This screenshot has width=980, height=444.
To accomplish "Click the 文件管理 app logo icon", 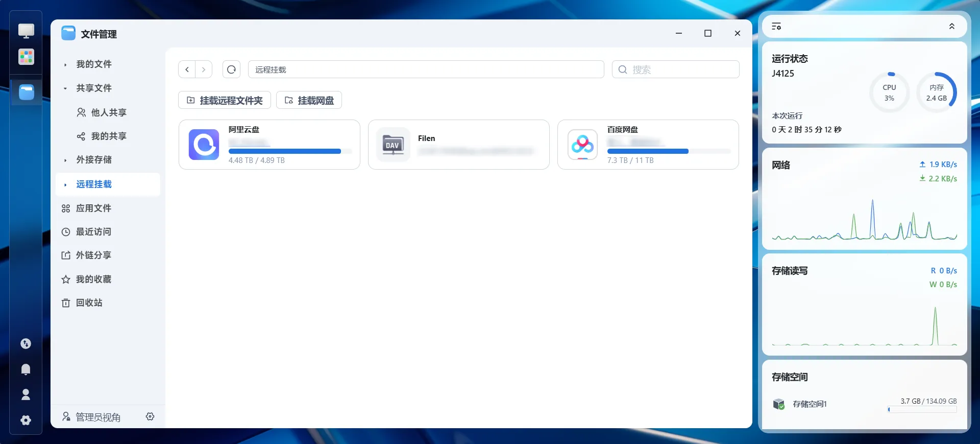I will click(68, 34).
